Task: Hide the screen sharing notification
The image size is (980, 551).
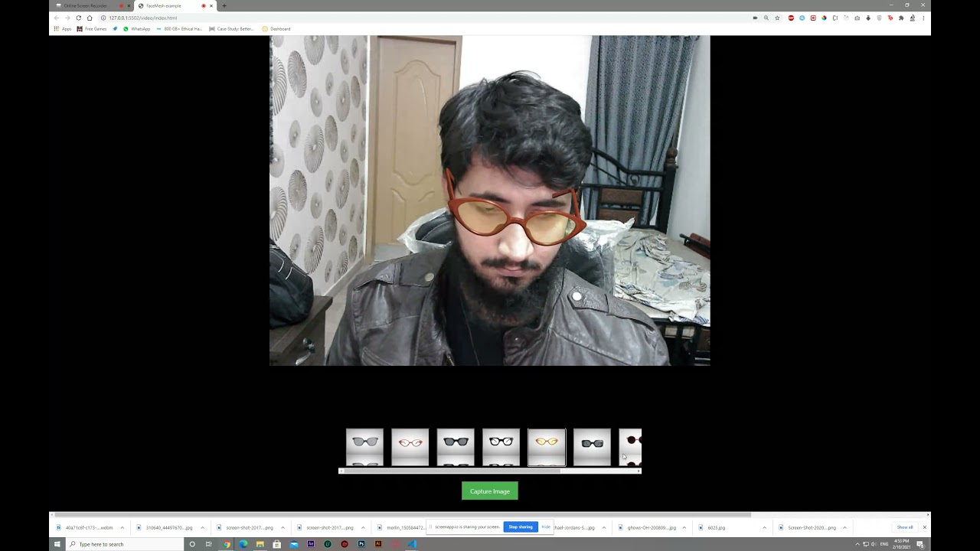Action: (x=546, y=527)
